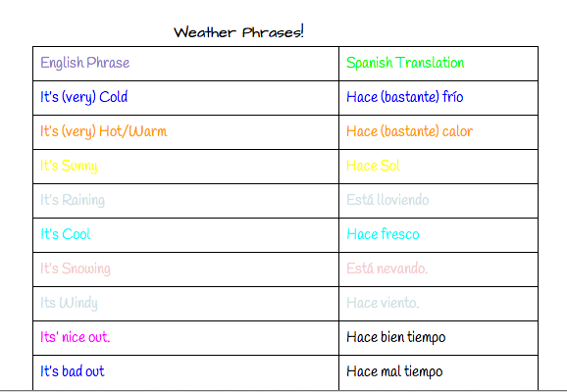Click the It's Raining cell

point(185,201)
